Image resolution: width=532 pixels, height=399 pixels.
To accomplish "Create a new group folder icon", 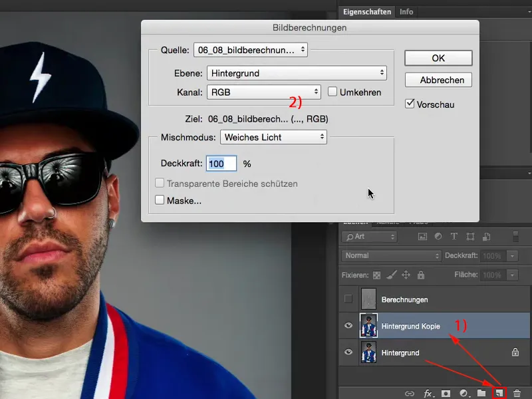I will [481, 393].
